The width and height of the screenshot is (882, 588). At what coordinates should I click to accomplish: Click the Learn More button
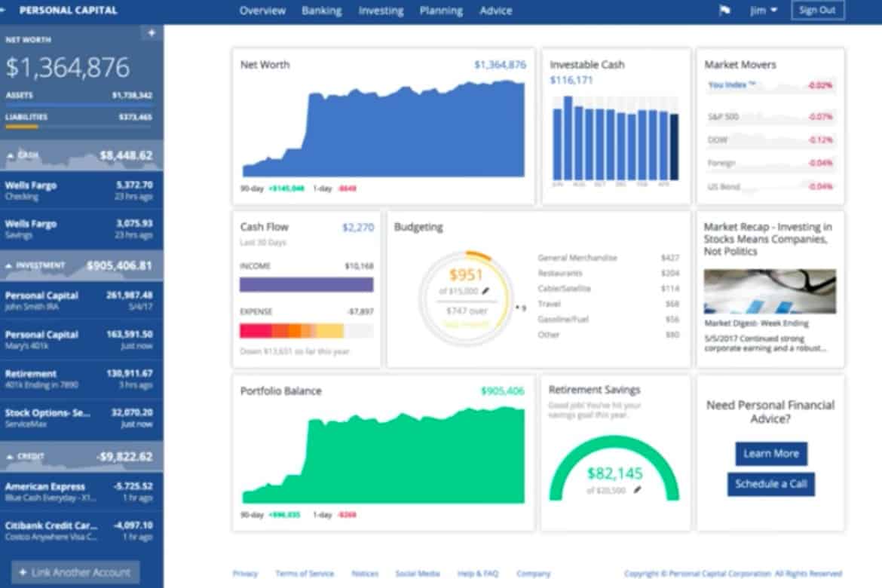coord(771,454)
